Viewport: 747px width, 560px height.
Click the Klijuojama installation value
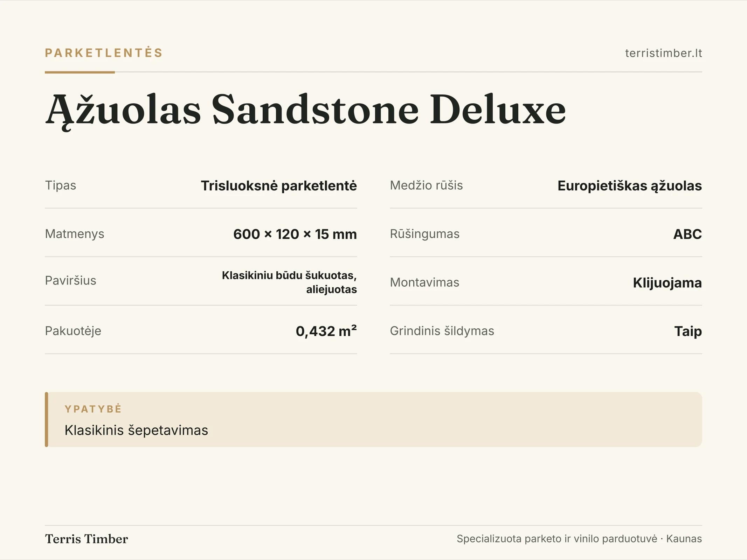667,283
